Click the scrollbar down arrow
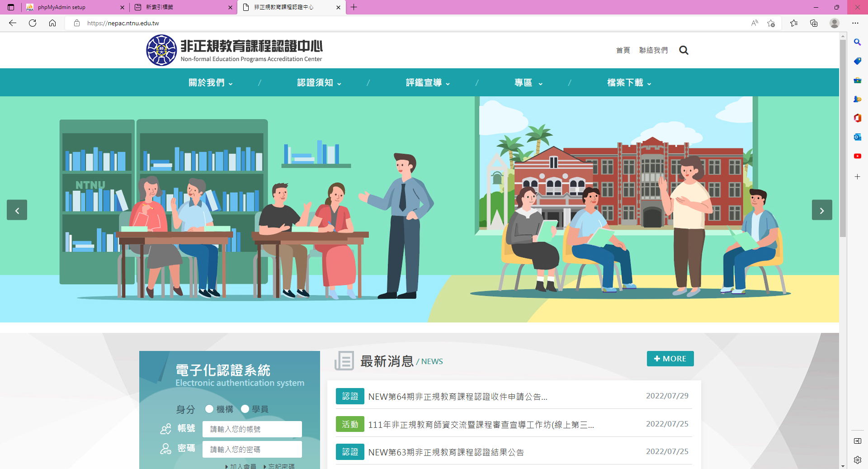 pos(843,466)
